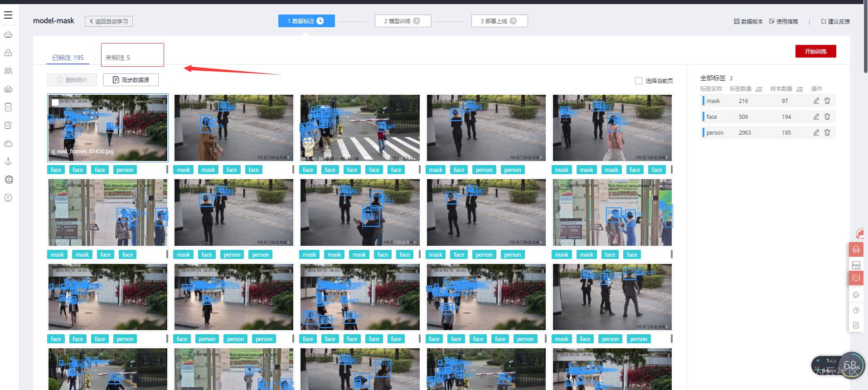Open the hamburger menu in the sidebar
The width and height of the screenshot is (868, 390).
tap(8, 15)
